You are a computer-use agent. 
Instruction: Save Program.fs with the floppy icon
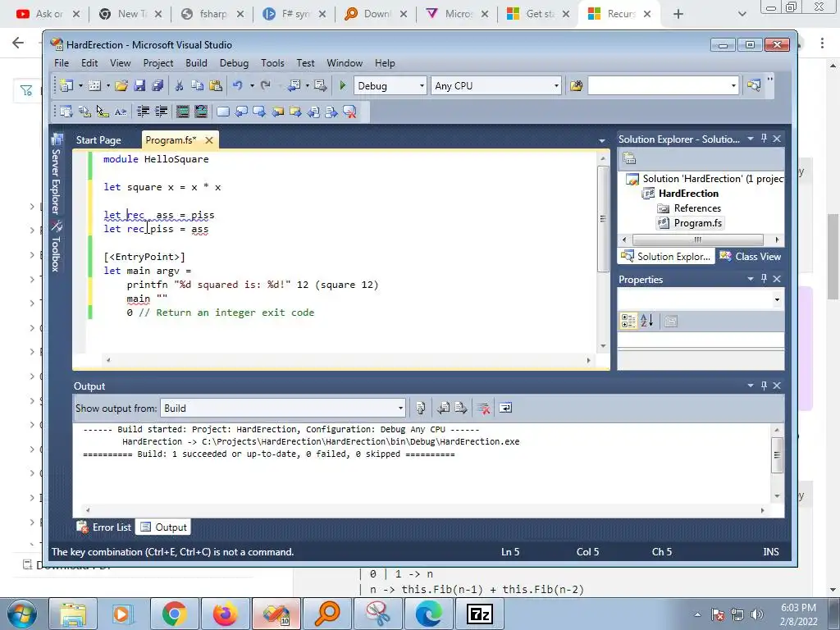tap(139, 85)
